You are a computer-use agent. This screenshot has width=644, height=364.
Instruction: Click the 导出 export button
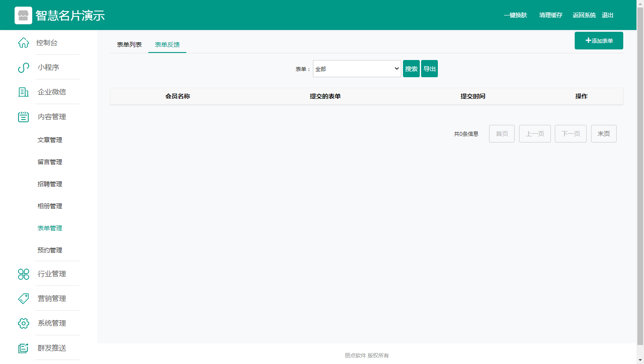[429, 69]
